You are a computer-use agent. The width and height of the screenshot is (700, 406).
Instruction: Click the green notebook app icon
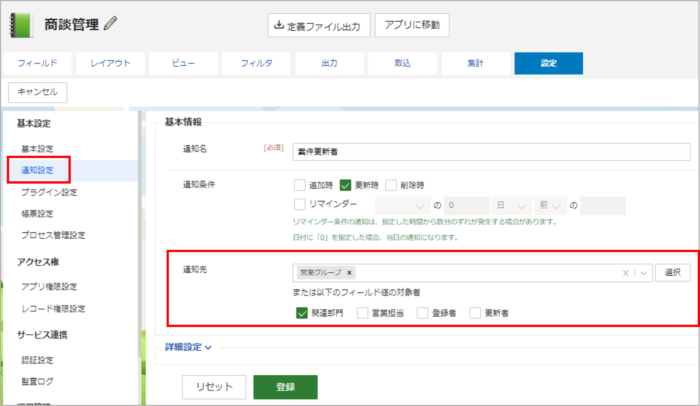click(21, 25)
